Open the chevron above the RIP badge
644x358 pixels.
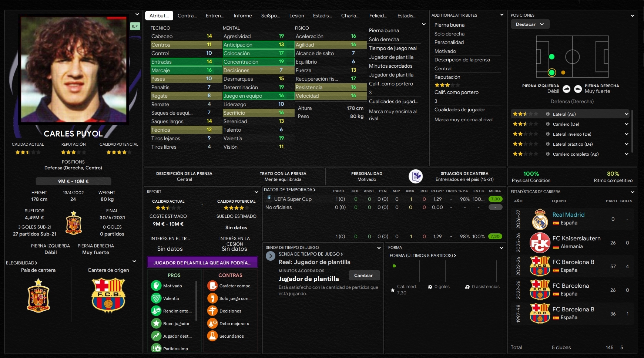[x=137, y=14]
